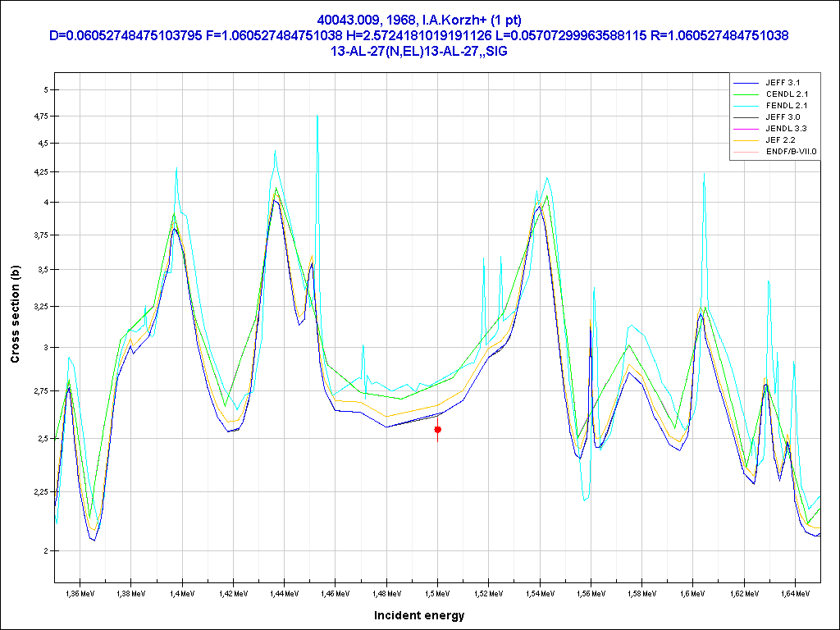Click the Incident energy axis label

pos(419,614)
